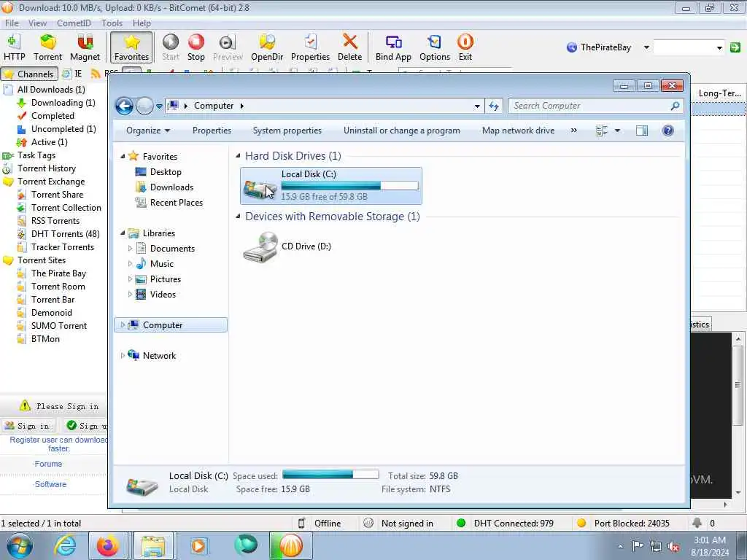Open Firefox from the taskbar
This screenshot has height=560, width=747.
pyautogui.click(x=108, y=545)
